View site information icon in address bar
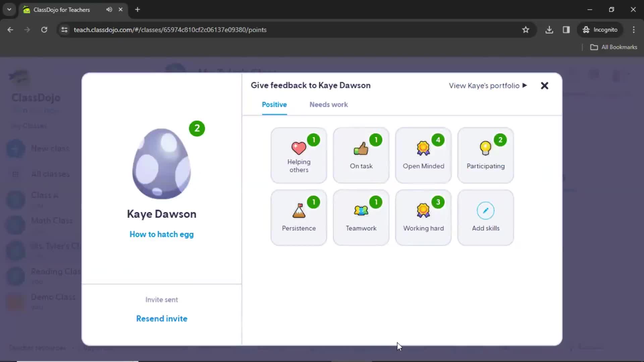The height and width of the screenshot is (362, 644). 64,30
